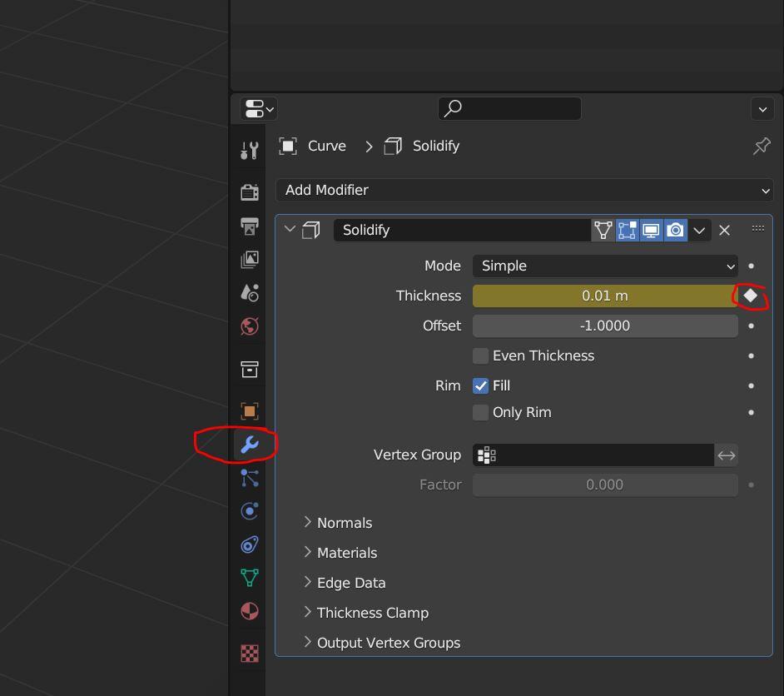Viewport: 784px width, 696px height.
Task: Open the Object Constraints properties tab
Action: 249,545
